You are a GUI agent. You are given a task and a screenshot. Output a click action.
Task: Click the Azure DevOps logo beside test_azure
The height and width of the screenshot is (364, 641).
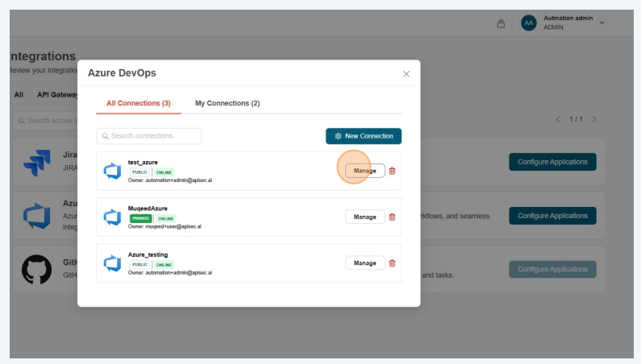(112, 171)
